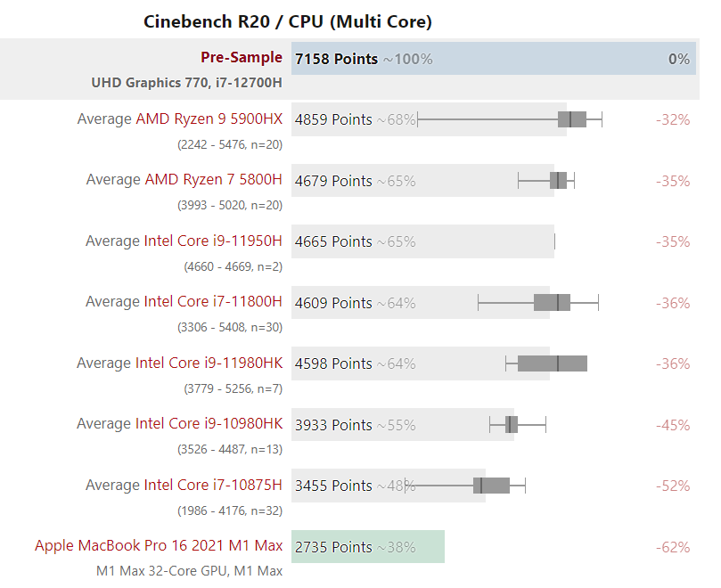Open the Intel Core i9-11980HK link

[209, 363]
